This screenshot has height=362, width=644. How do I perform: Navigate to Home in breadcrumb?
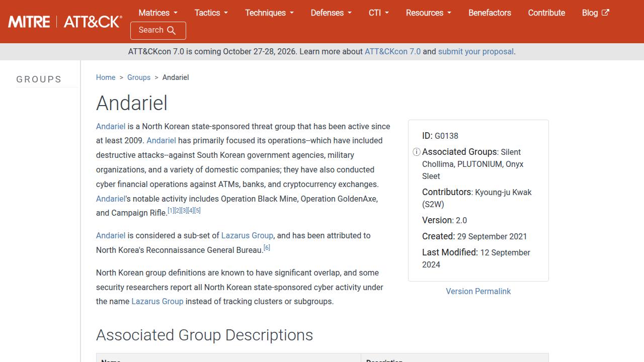coord(106,77)
